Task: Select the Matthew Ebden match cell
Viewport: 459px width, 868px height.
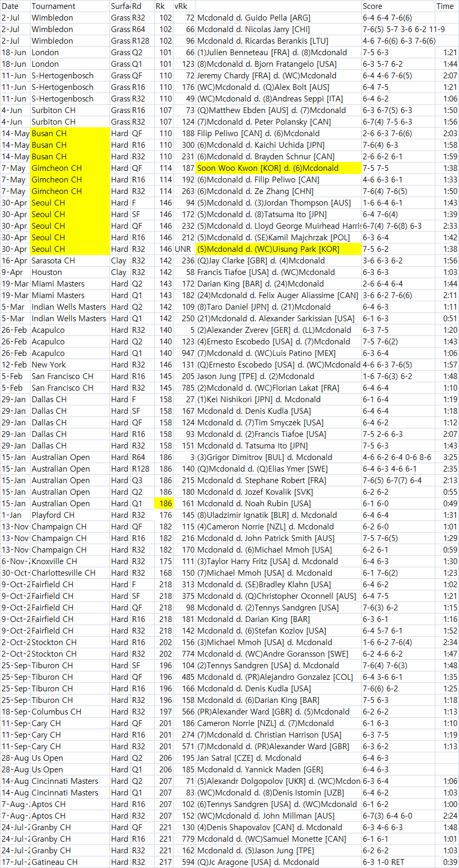Action: (279, 110)
